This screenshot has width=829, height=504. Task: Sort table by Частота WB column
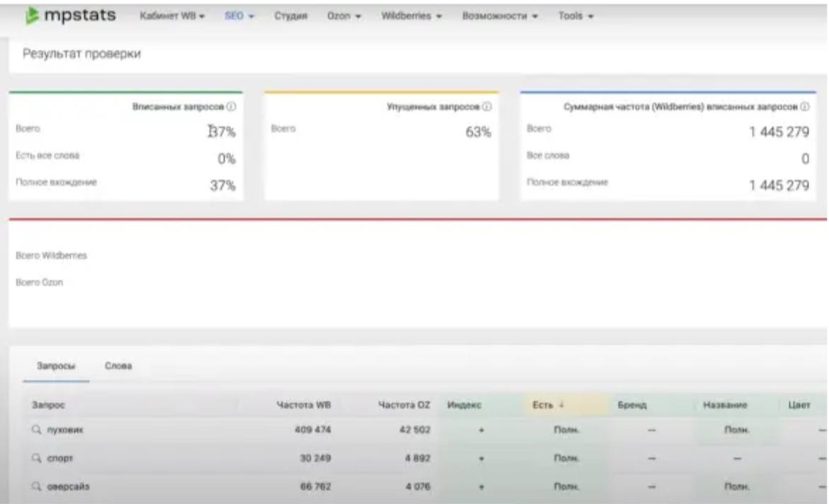click(x=303, y=405)
